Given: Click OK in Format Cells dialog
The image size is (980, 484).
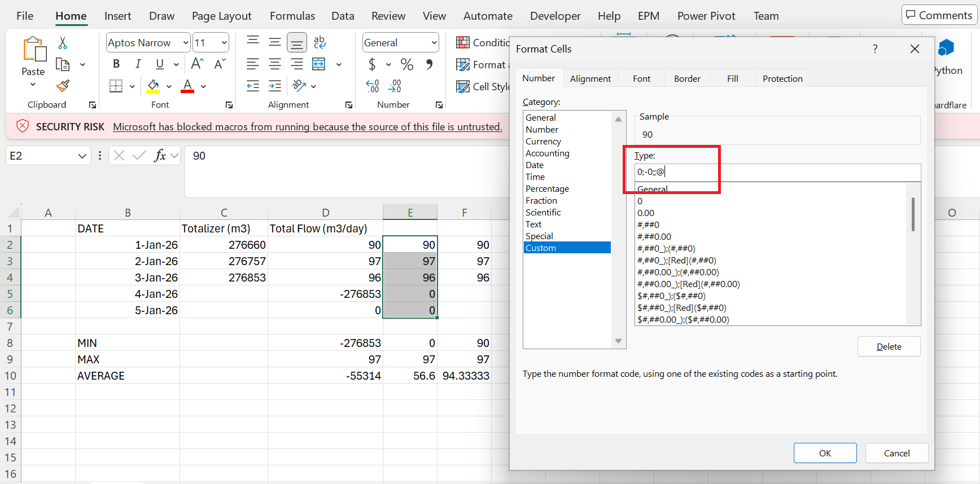Looking at the screenshot, I should pyautogui.click(x=825, y=453).
